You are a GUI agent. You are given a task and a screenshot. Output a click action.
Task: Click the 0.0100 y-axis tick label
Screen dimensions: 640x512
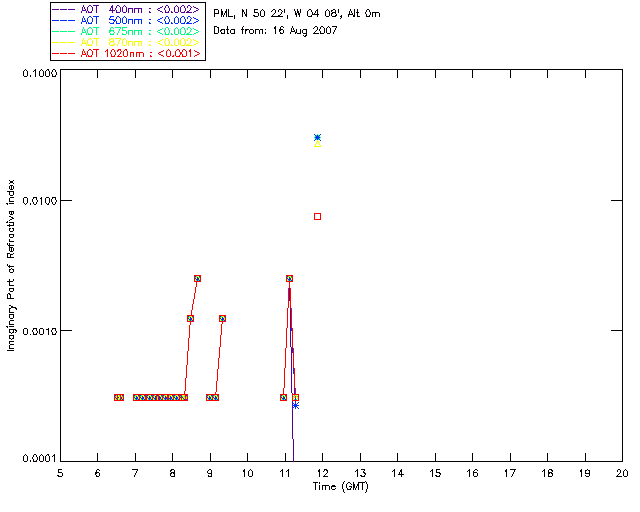(x=39, y=201)
